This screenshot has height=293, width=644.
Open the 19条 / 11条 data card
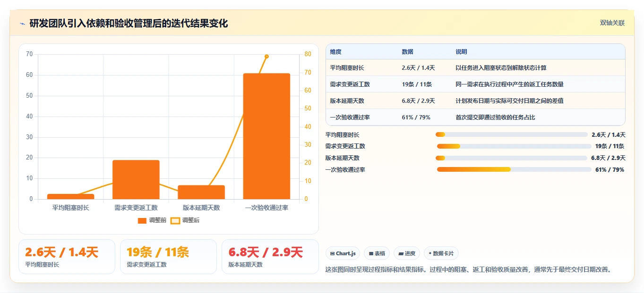pyautogui.click(x=168, y=257)
